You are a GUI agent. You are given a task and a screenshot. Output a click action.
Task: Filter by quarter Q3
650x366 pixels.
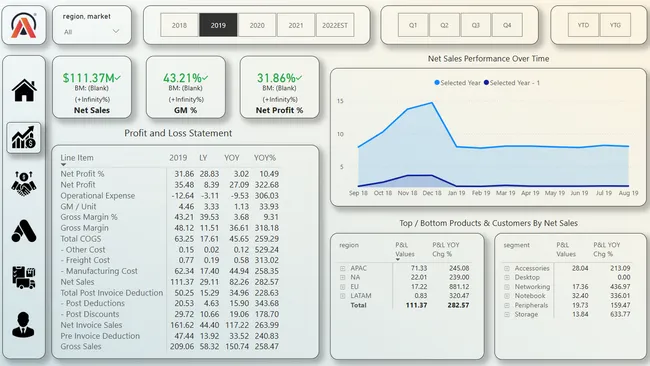tap(475, 25)
